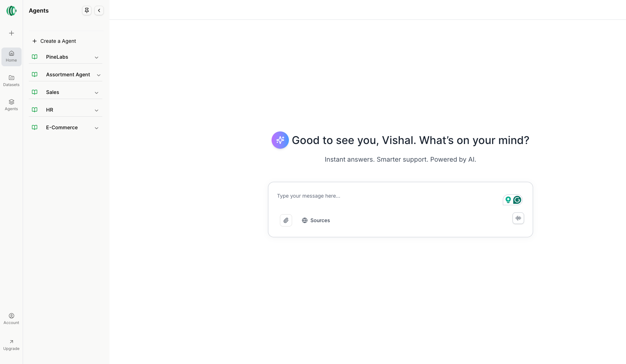Click the Grammarly icon in message box
The image size is (626, 364).
517,200
